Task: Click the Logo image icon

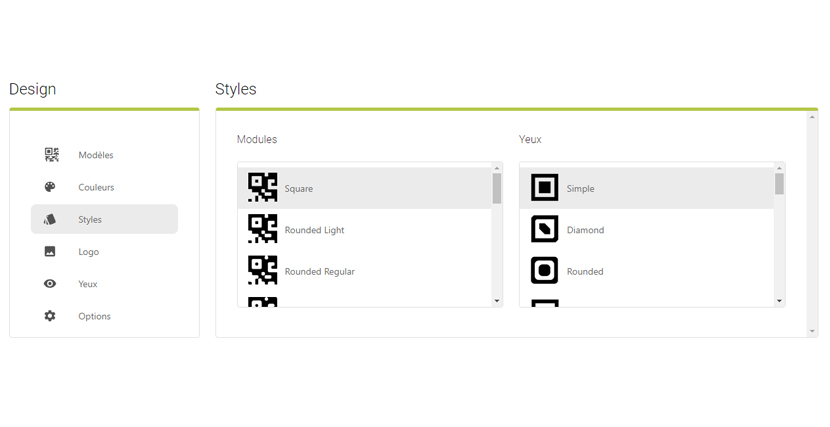Action: coord(50,252)
